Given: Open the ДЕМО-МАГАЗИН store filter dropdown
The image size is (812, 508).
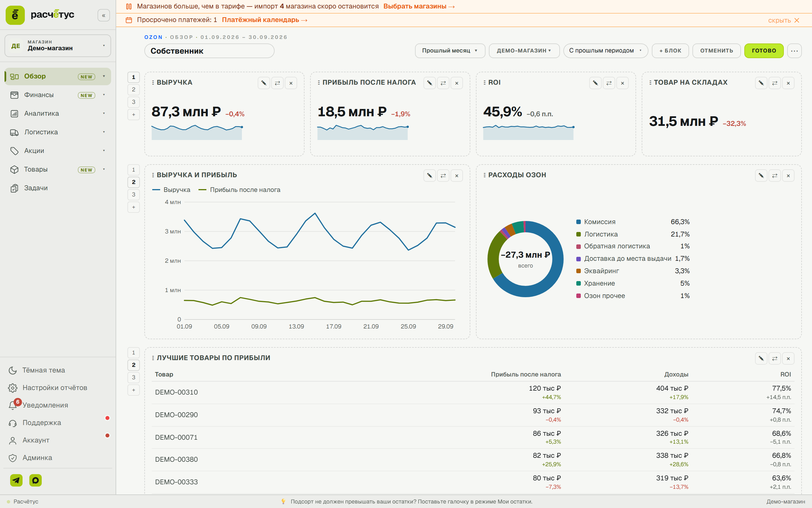Looking at the screenshot, I should [x=524, y=51].
